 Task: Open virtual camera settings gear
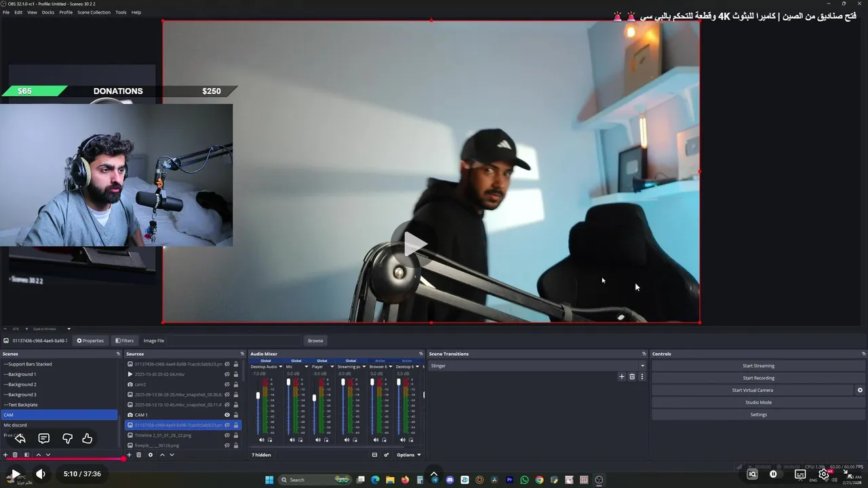pos(860,390)
